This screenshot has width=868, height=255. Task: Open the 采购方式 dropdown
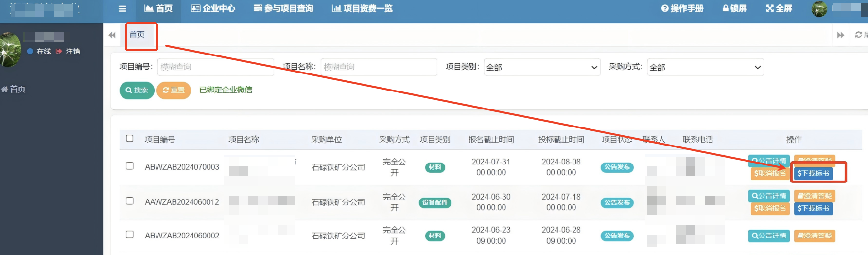click(705, 67)
